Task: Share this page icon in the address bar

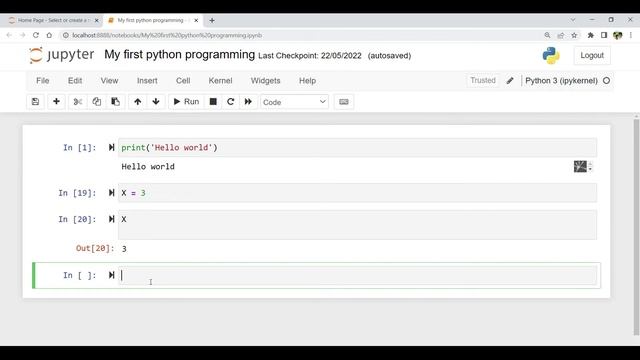Action: point(561,35)
